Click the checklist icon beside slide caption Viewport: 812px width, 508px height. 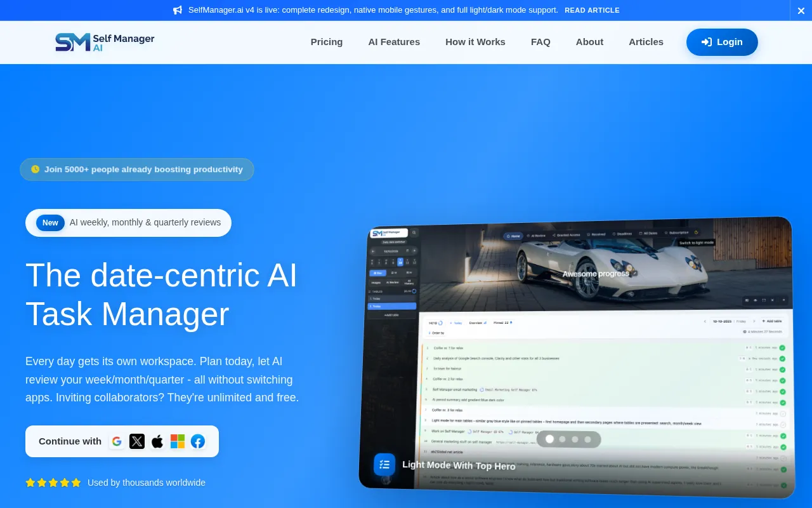point(384,464)
